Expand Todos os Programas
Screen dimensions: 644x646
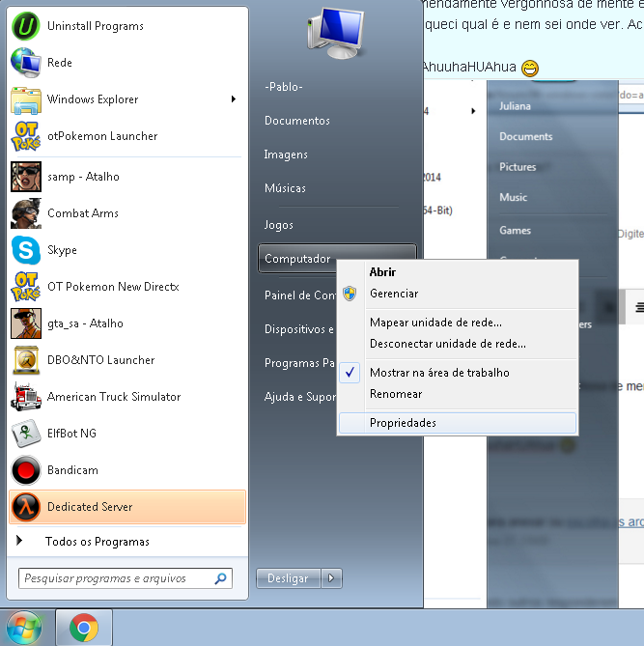tap(97, 542)
